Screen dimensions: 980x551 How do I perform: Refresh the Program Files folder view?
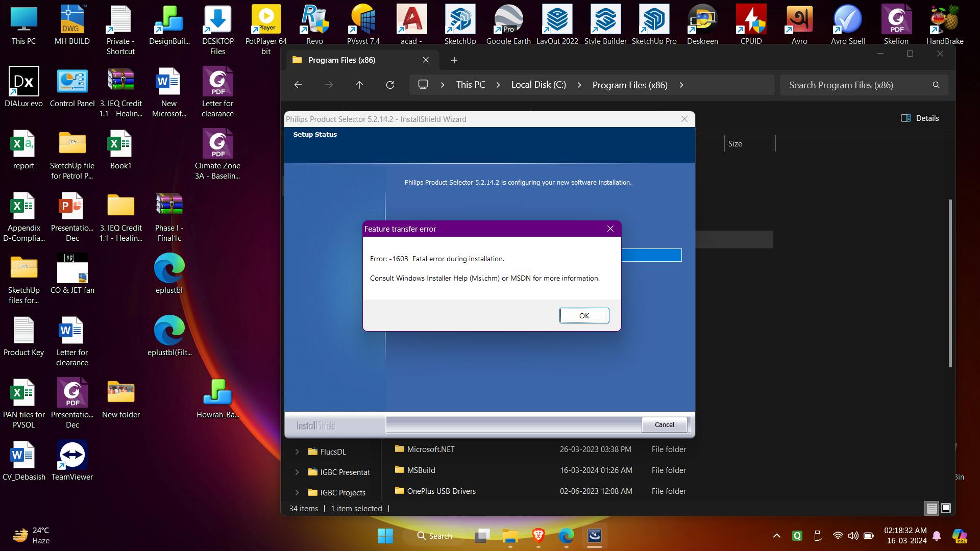tap(390, 85)
